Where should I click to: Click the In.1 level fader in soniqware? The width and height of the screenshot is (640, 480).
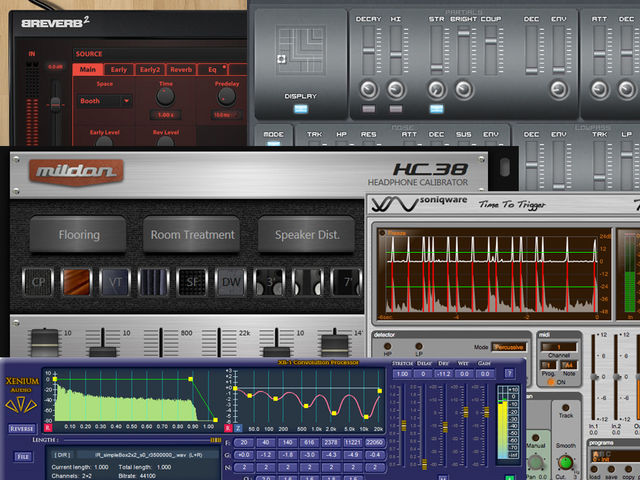[594, 378]
